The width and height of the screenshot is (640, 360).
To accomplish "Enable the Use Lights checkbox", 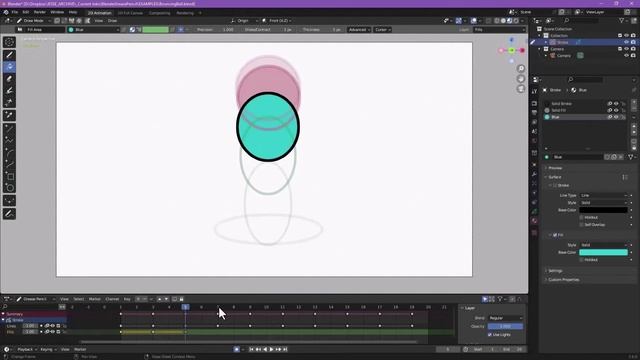I will [489, 335].
